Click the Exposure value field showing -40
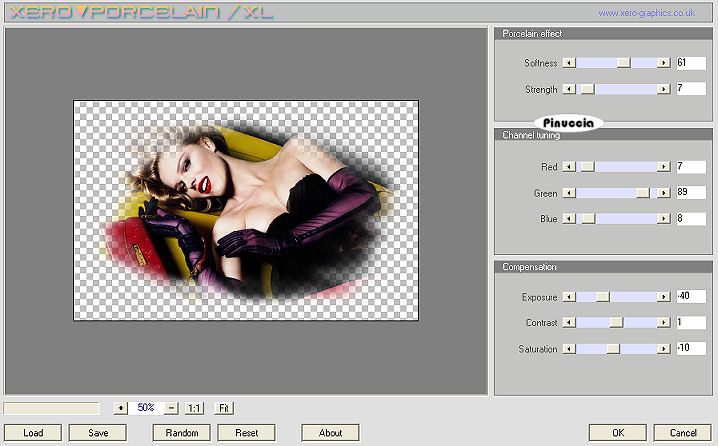The height and width of the screenshot is (446, 718). coord(691,296)
